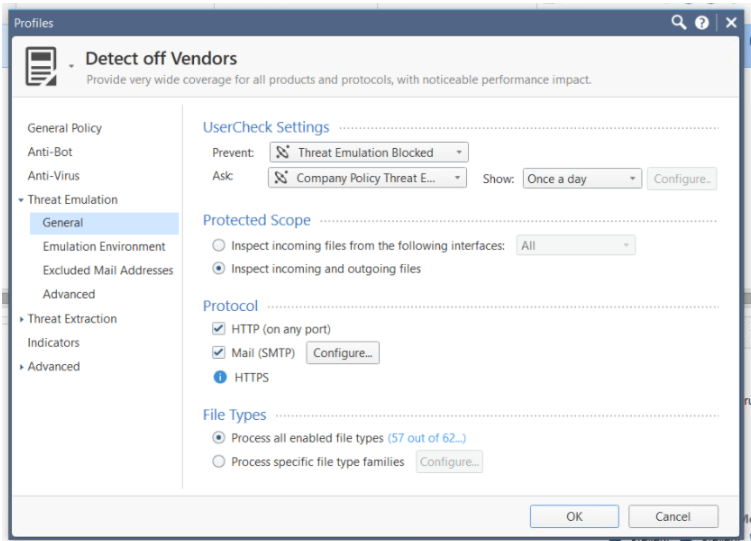Open the Show frequency Once a day dropdown
The image size is (751, 541).
[x=582, y=179]
